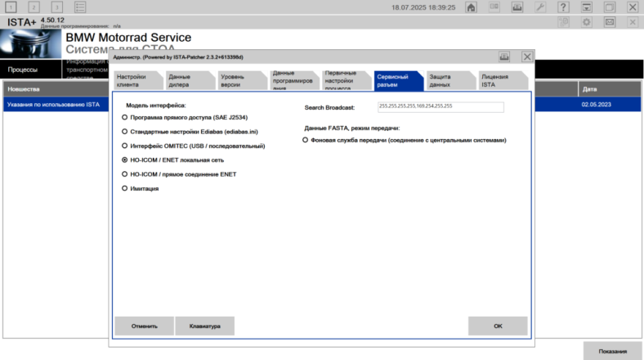Viewport: 644px width, 360px height.
Task: Click the print icon in the Administration dialog header
Action: (x=504, y=56)
